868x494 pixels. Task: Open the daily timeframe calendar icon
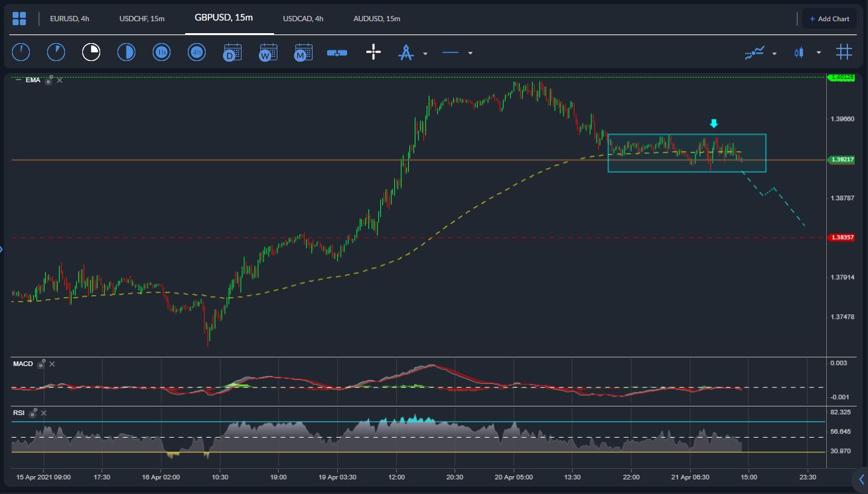click(x=232, y=52)
